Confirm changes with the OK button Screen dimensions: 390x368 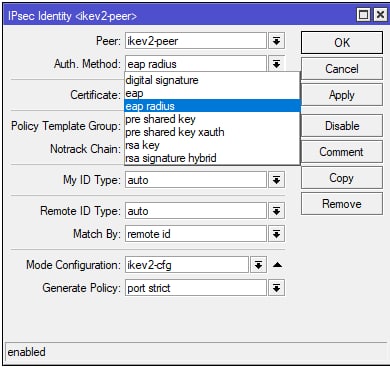(x=342, y=43)
